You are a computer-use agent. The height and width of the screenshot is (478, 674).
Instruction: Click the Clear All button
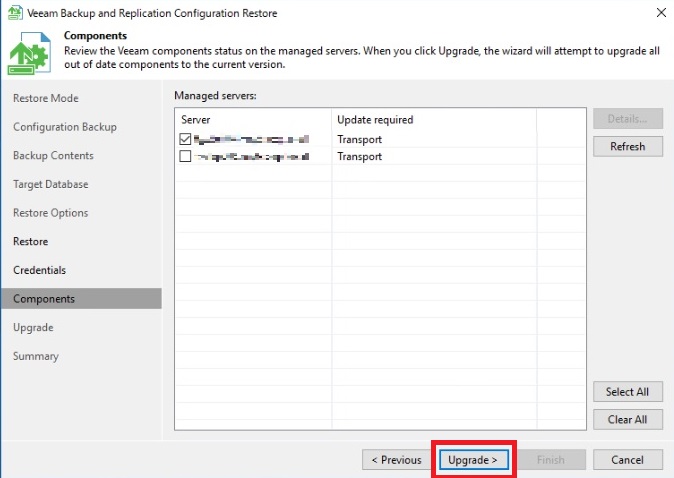628,419
